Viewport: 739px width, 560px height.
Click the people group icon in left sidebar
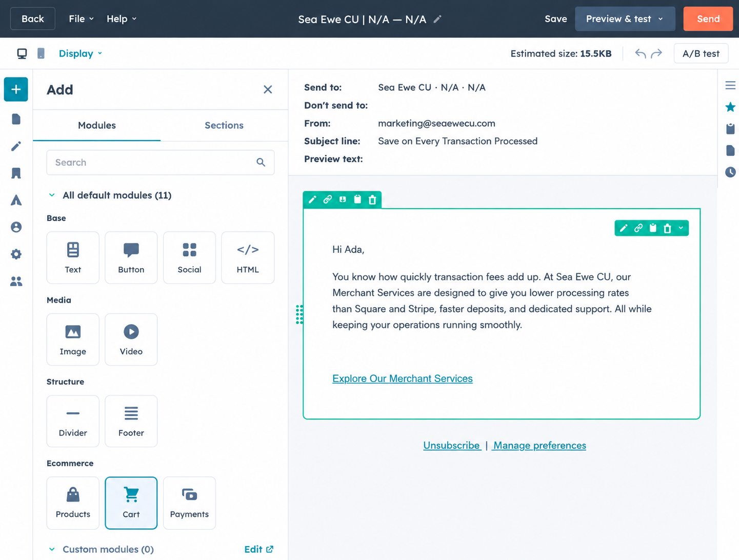[16, 282]
